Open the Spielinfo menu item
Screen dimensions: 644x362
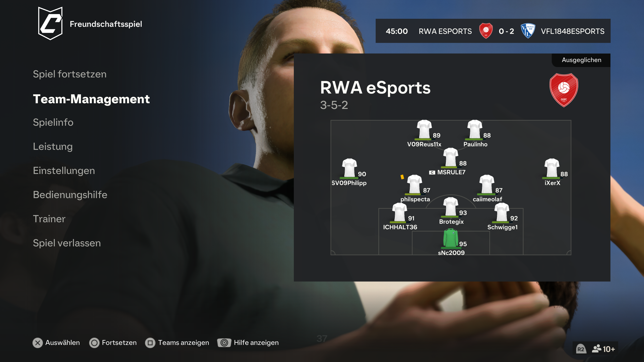tap(53, 122)
